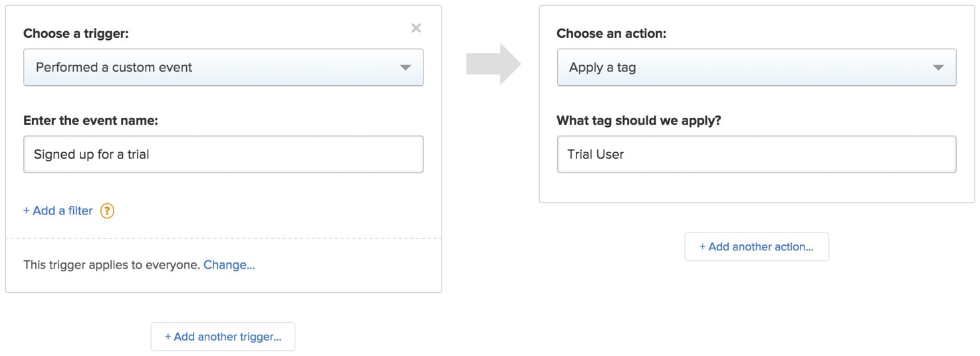This screenshot has height=356, width=980.
Task: Click the triangle arrow on the action dropdown
Action: [939, 68]
